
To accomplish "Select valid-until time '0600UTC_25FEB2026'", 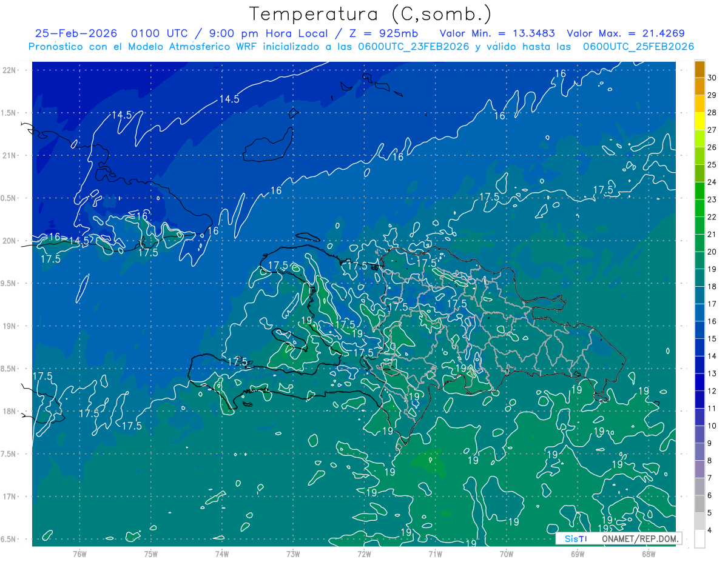I will 638,47.
